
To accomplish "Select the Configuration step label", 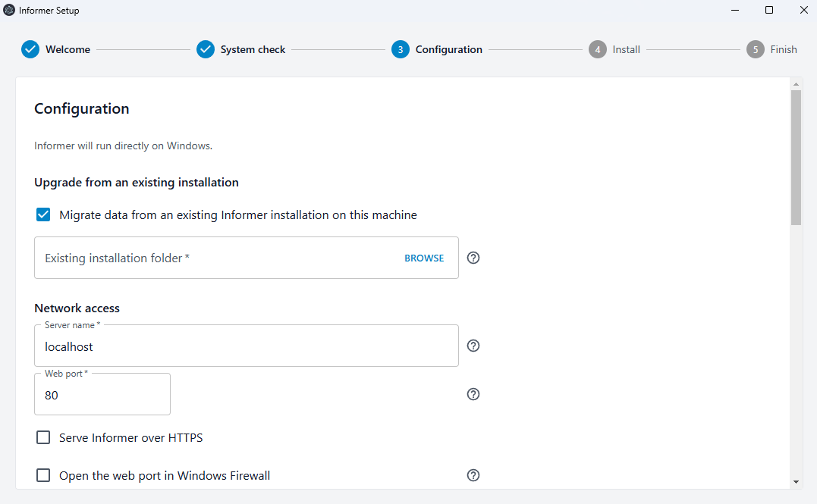I will pyautogui.click(x=448, y=49).
